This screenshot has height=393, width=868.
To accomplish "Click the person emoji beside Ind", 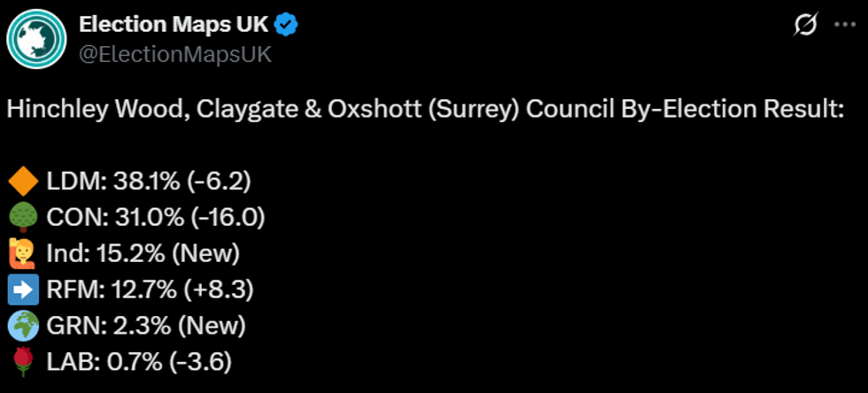I will 20,254.
